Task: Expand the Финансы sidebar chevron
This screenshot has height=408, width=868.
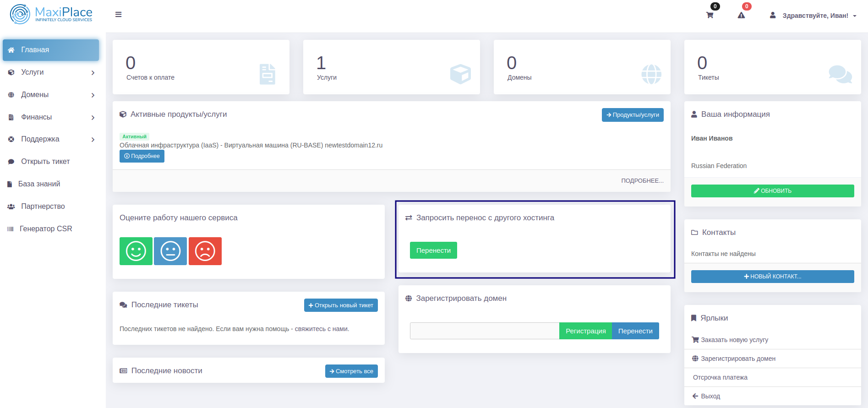Action: [93, 118]
